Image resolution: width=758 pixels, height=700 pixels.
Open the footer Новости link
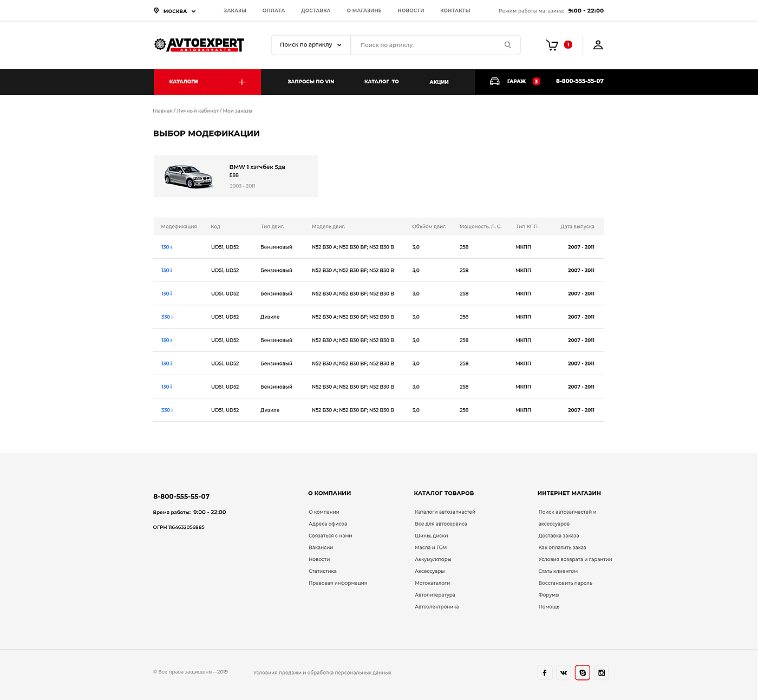click(x=319, y=560)
